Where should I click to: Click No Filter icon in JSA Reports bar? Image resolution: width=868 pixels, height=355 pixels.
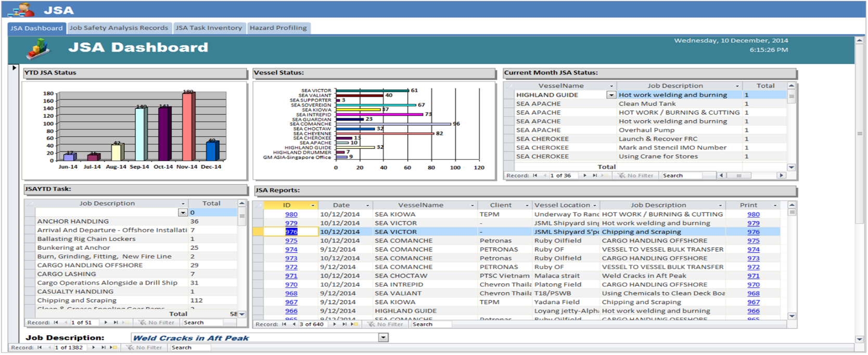pos(371,324)
